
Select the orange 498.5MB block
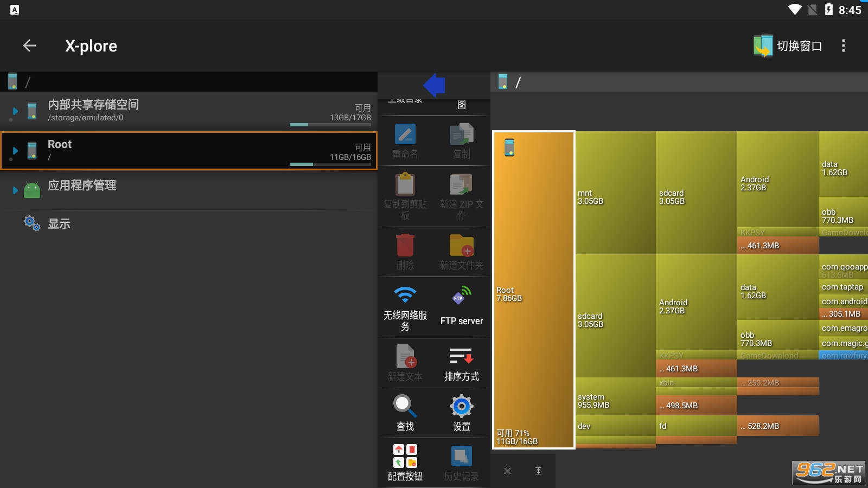[x=697, y=405]
